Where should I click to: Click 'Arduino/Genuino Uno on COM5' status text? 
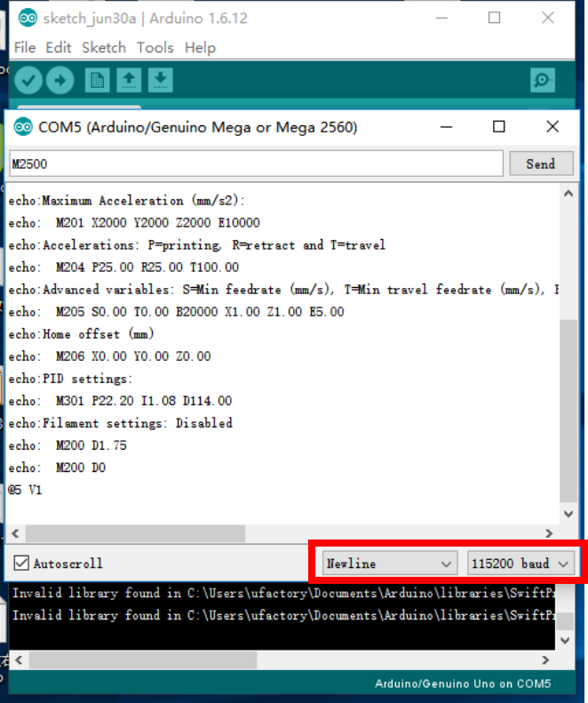(x=463, y=683)
